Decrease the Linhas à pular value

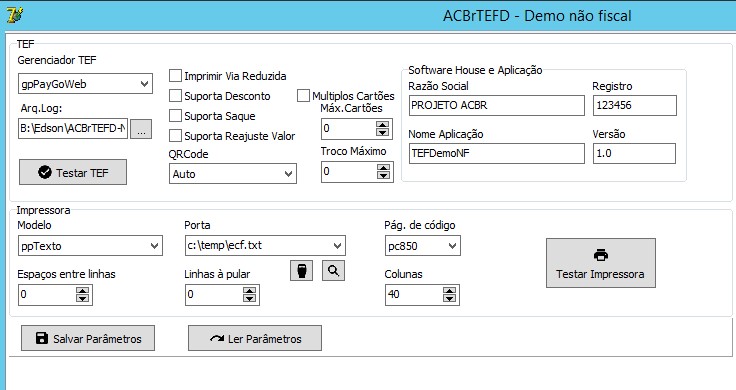pos(249,298)
